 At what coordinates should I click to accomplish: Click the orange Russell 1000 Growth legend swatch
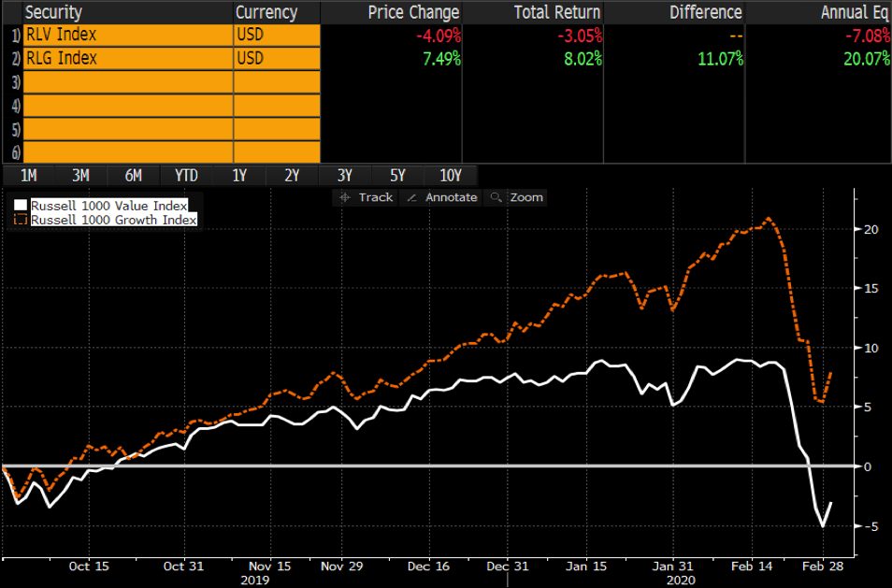tap(21, 220)
